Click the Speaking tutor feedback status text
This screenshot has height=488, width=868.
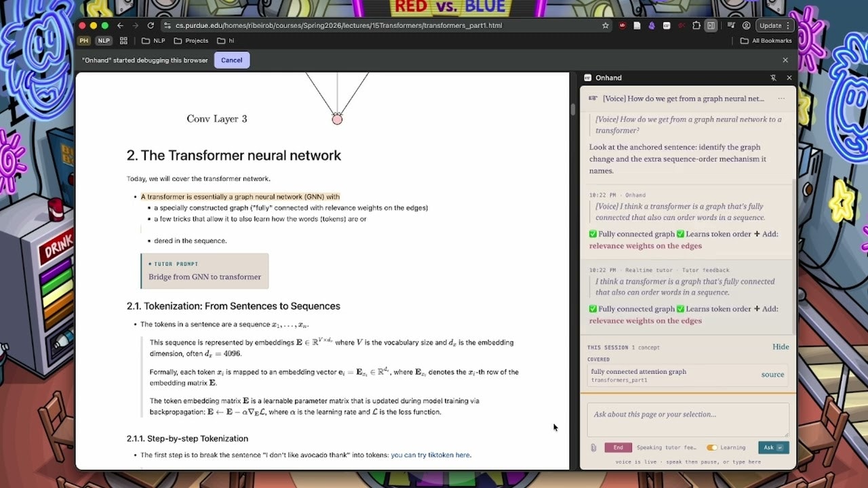pyautogui.click(x=667, y=447)
